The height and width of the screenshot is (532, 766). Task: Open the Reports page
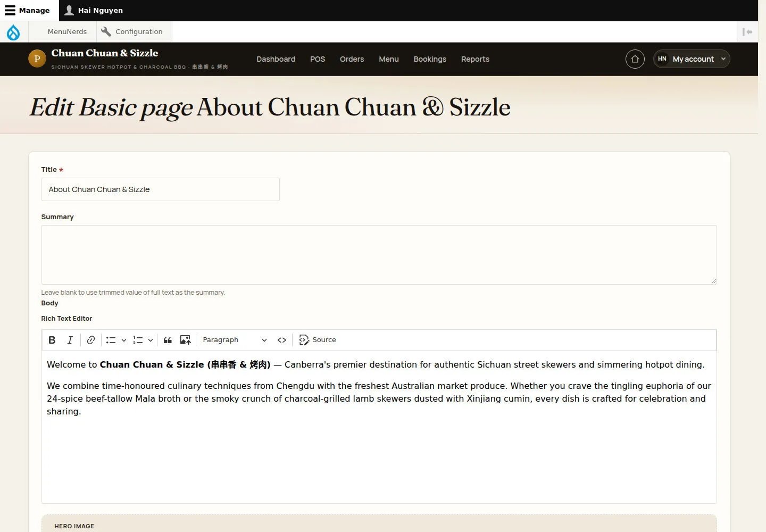coord(475,59)
